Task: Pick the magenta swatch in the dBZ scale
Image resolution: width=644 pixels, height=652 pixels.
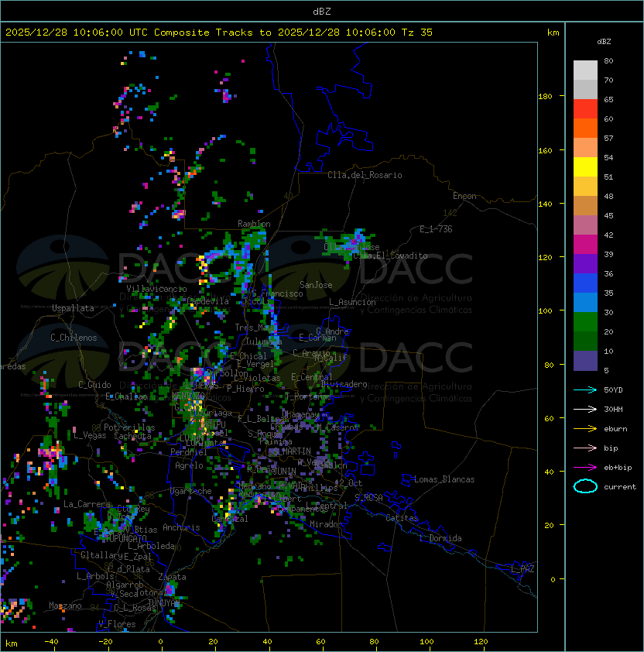Action: [585, 245]
